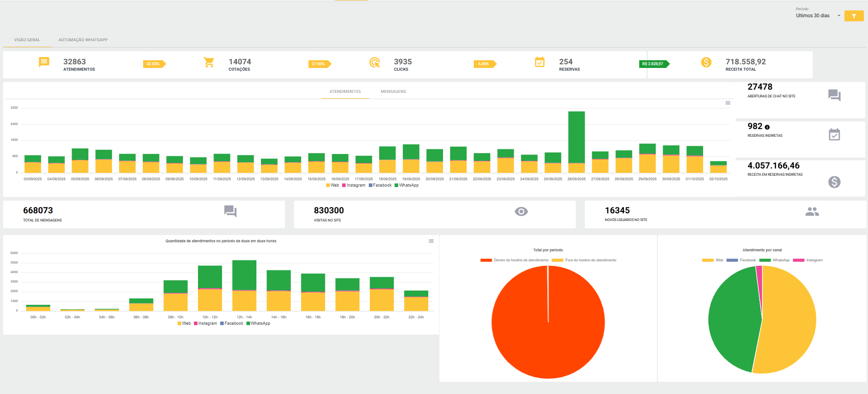
Task: Click the people icon for Novos Usuários
Action: click(x=812, y=211)
